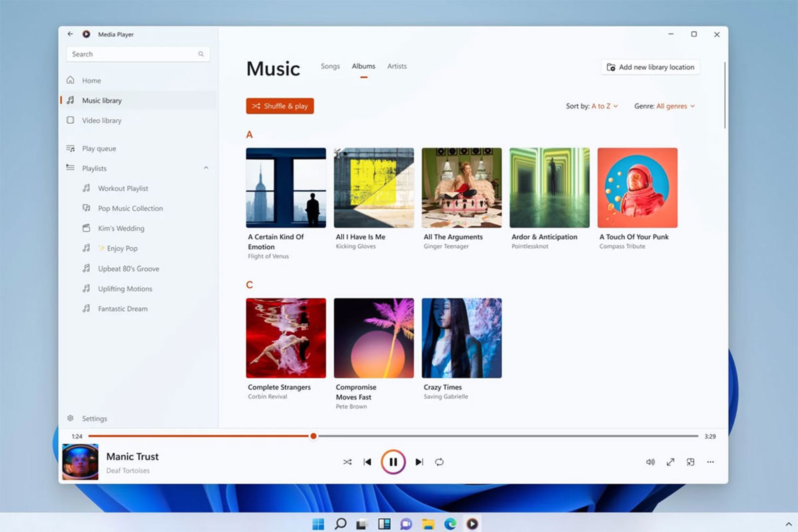The height and width of the screenshot is (532, 798).
Task: Click the volume speaker icon
Action: pos(650,462)
